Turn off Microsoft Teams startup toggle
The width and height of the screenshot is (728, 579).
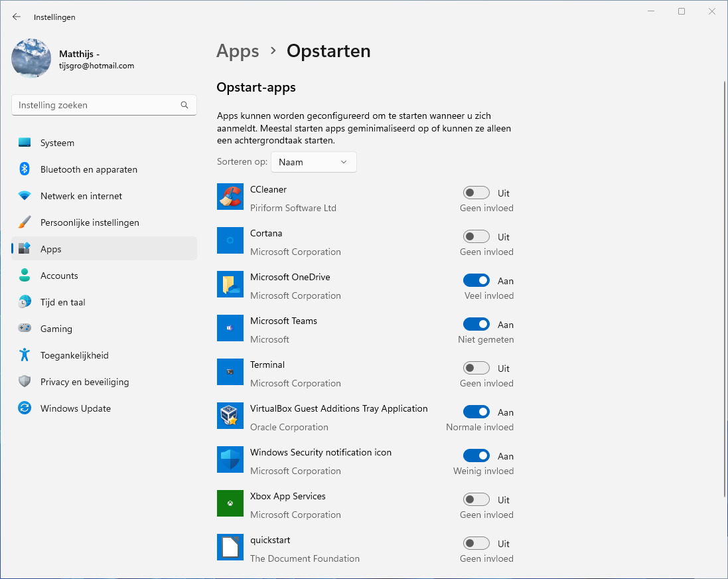pos(476,325)
